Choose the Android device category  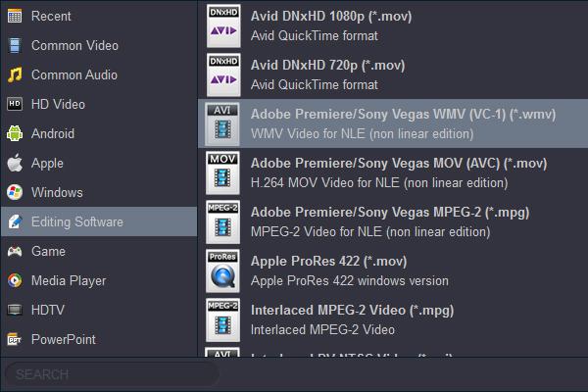pos(99,133)
